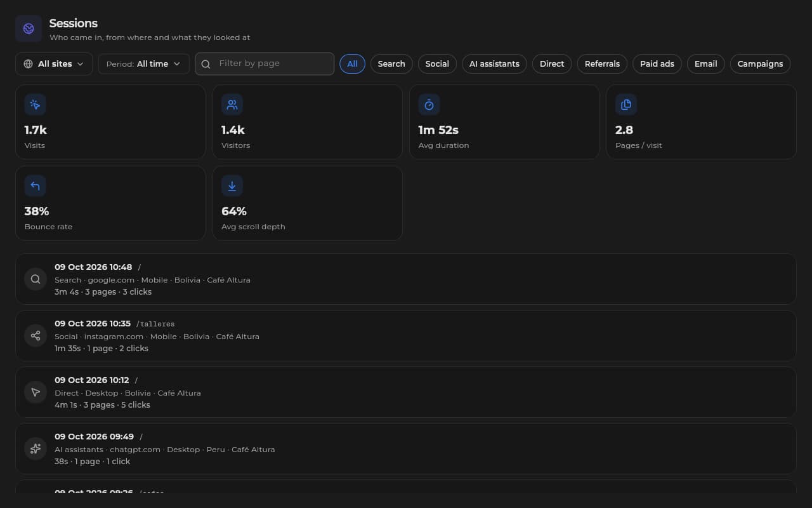Click the /talleres page path
This screenshot has height=508, width=812.
click(155, 324)
